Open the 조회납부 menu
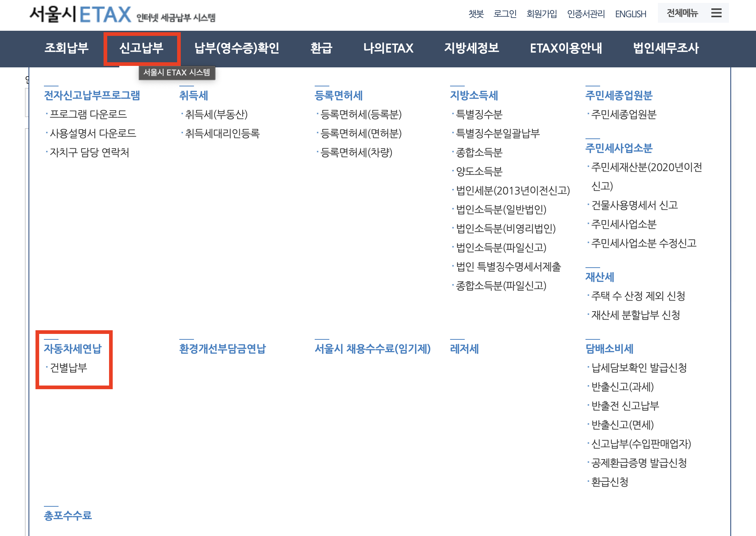 [x=67, y=48]
